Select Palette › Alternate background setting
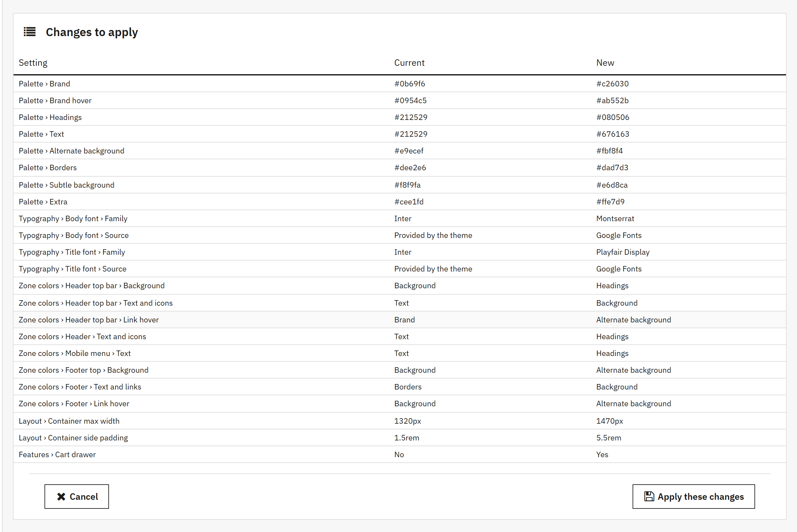 [72, 151]
